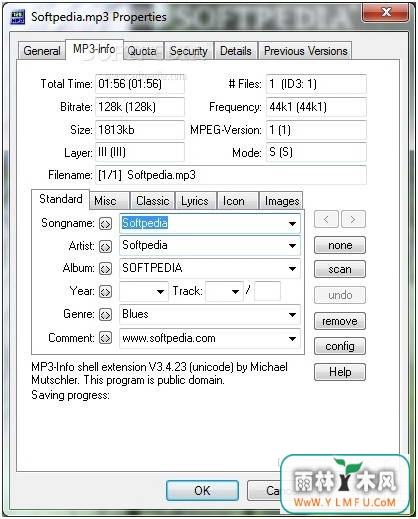This screenshot has height=519, width=418.
Task: Expand the Comment dropdown arrow
Action: 292,339
